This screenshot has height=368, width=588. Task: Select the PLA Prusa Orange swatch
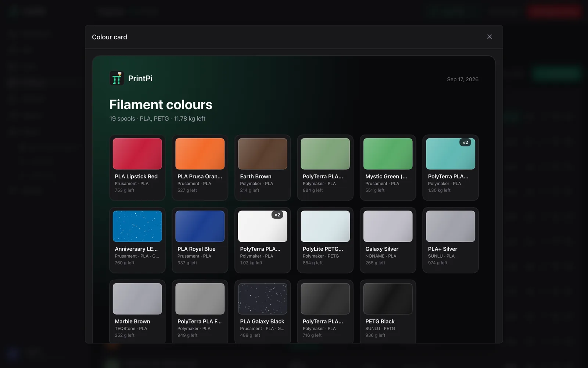pos(200,154)
